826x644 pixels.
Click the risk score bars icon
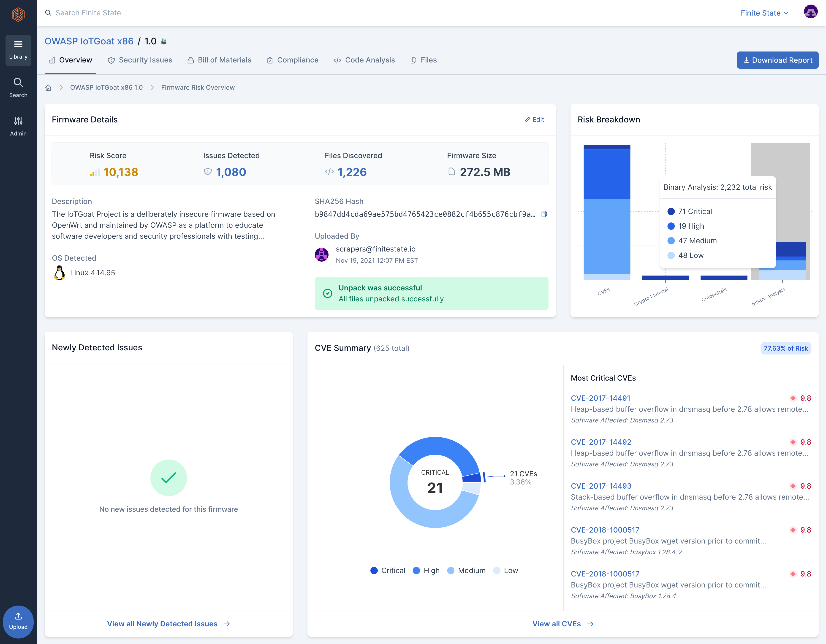tap(95, 172)
